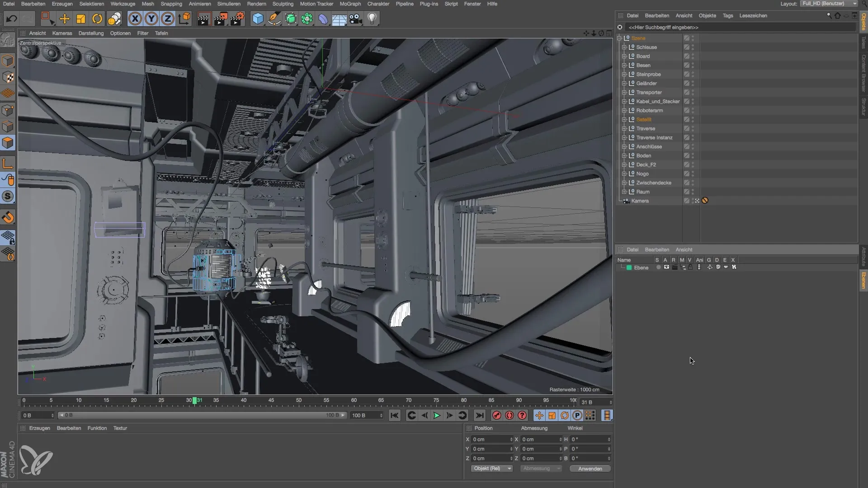Open the Objekt (Rel) dropdown

(491, 469)
